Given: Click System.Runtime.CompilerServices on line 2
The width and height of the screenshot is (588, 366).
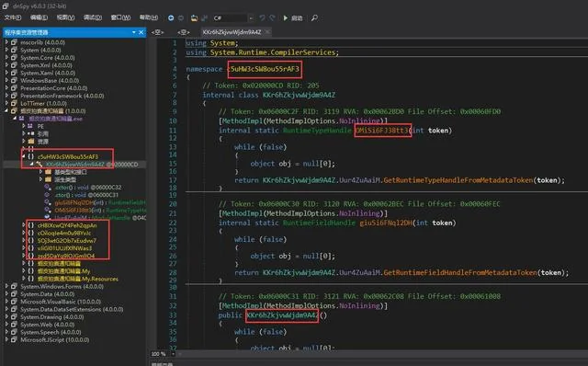Looking at the screenshot, I should click(274, 52).
